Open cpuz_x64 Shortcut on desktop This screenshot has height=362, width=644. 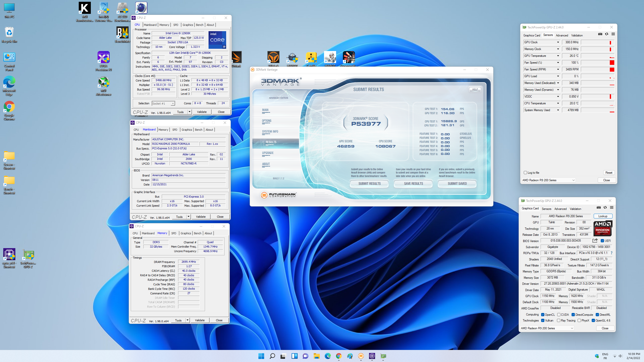point(9,258)
